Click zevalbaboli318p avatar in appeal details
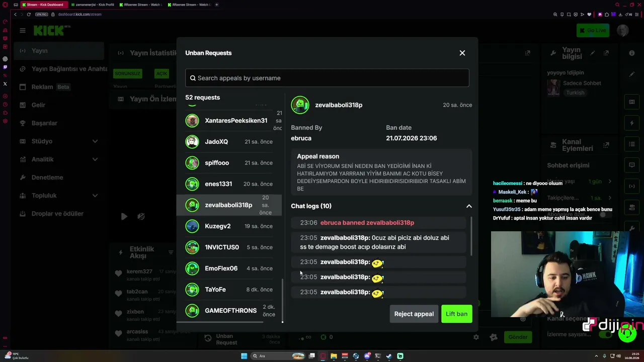The height and width of the screenshot is (362, 644). pos(300,105)
